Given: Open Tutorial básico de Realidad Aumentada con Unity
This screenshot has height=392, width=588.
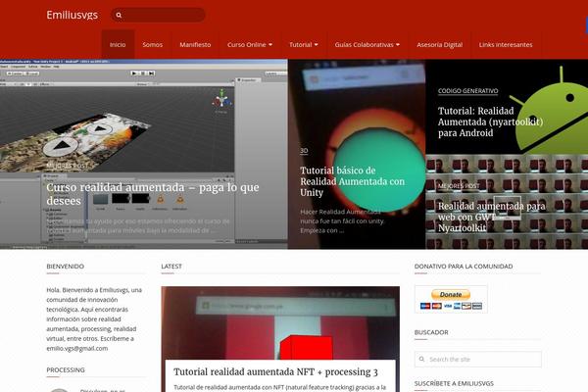Looking at the screenshot, I should tap(353, 181).
